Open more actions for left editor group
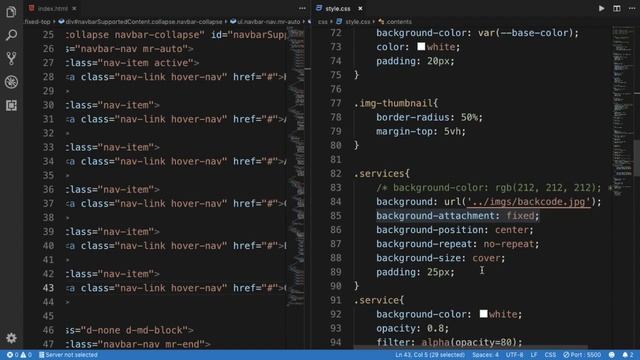This screenshot has height=360, width=640. (x=302, y=8)
